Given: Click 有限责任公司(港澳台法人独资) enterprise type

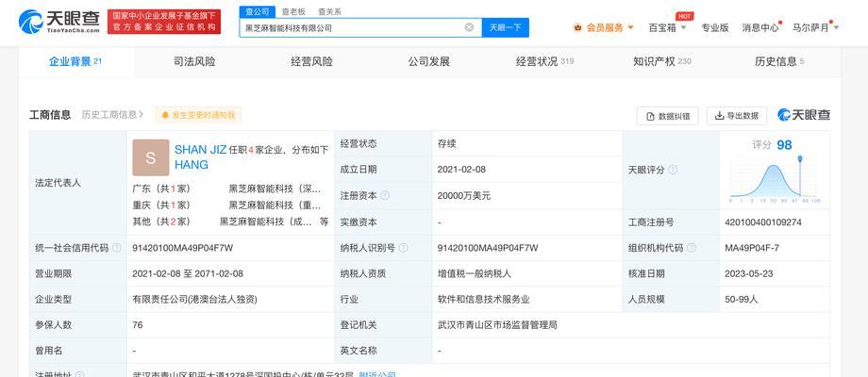Looking at the screenshot, I should tap(195, 299).
